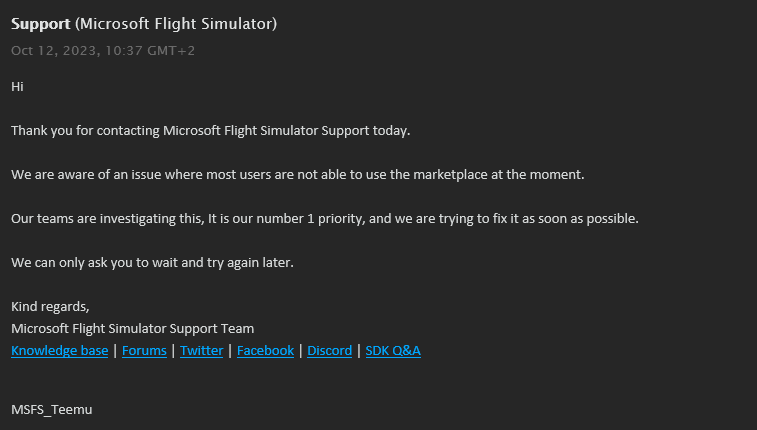Click the 'Kind regards,' line
This screenshot has width=757, height=430.
coord(50,307)
